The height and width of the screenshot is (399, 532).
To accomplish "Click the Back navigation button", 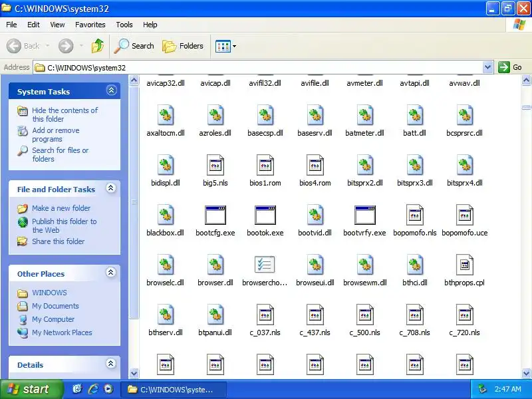I will click(23, 46).
